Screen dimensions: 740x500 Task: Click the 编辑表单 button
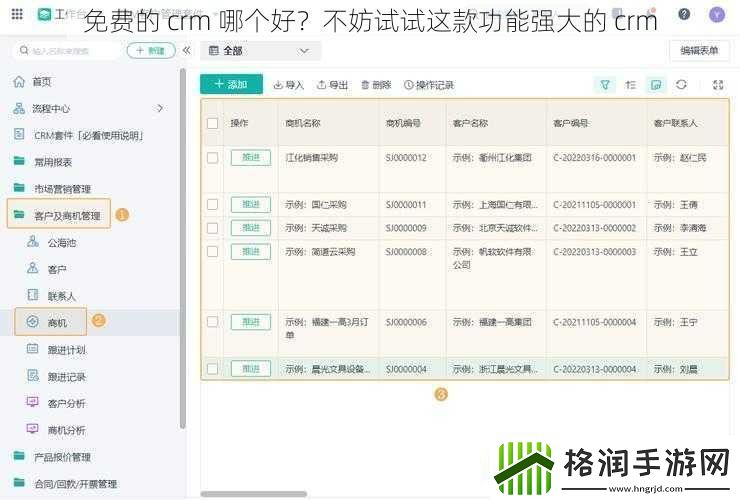(699, 50)
